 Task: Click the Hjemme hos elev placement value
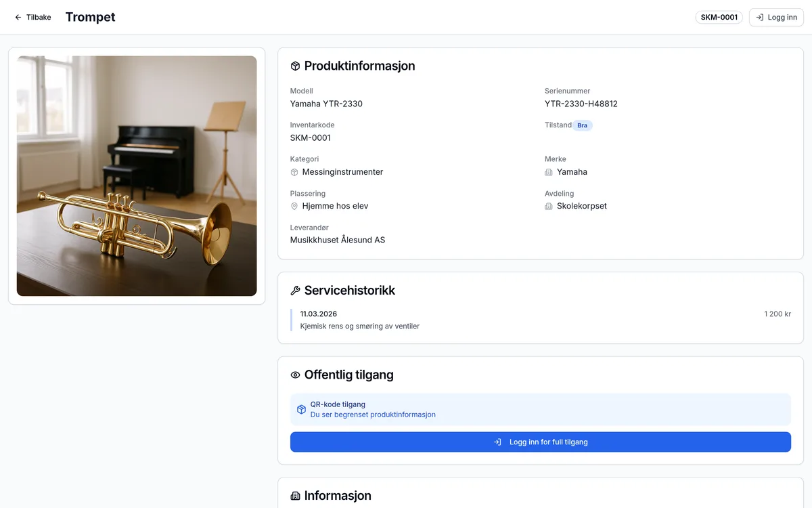[x=335, y=206]
